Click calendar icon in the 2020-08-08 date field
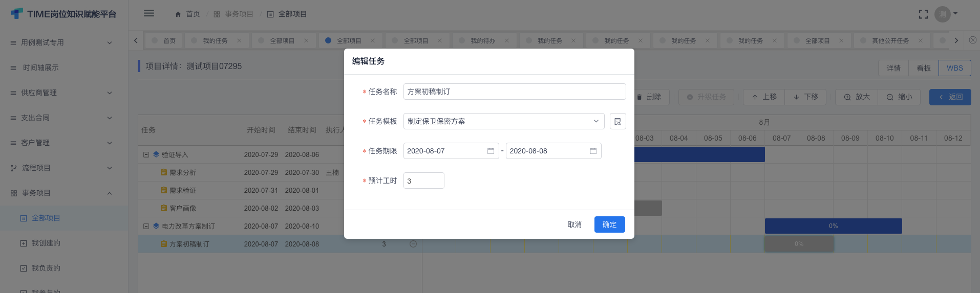This screenshot has height=293, width=980. [x=593, y=151]
